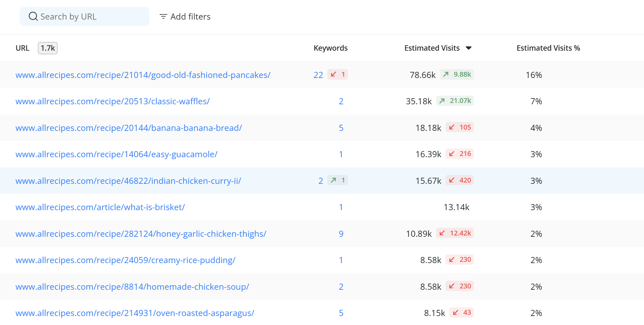This screenshot has height=325, width=644.
Task: Open the what-is-brisket article link
Action: (x=100, y=207)
